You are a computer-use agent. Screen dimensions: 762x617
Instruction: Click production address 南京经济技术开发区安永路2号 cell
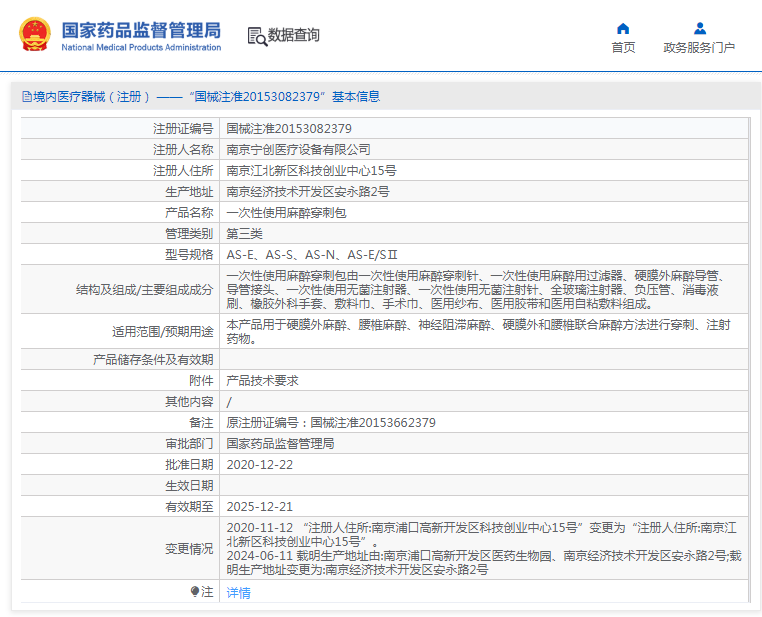click(308, 191)
